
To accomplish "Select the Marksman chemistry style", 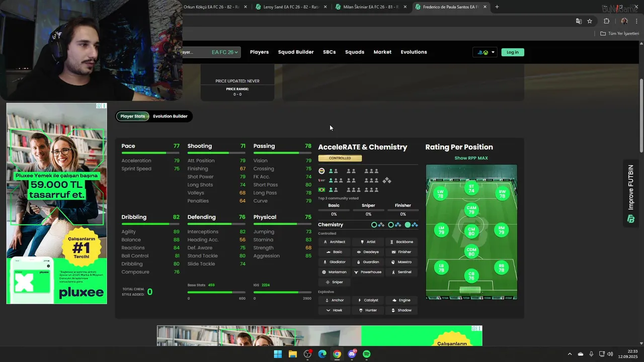I will [x=334, y=272].
